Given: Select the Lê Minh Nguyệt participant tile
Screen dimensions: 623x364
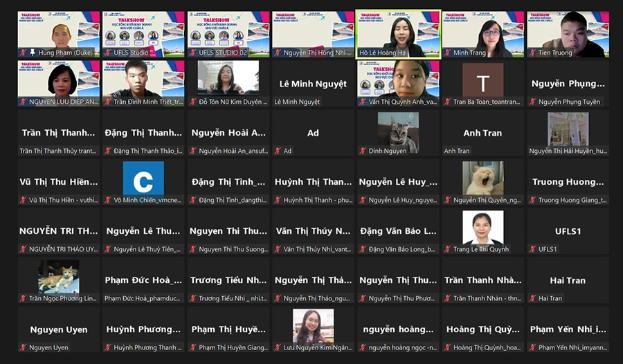Looking at the screenshot, I should pos(313,84).
